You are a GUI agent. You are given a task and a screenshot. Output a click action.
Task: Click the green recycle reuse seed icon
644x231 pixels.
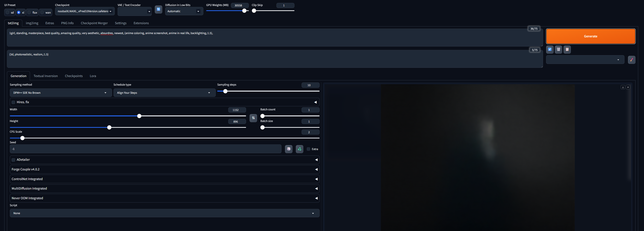pyautogui.click(x=299, y=149)
